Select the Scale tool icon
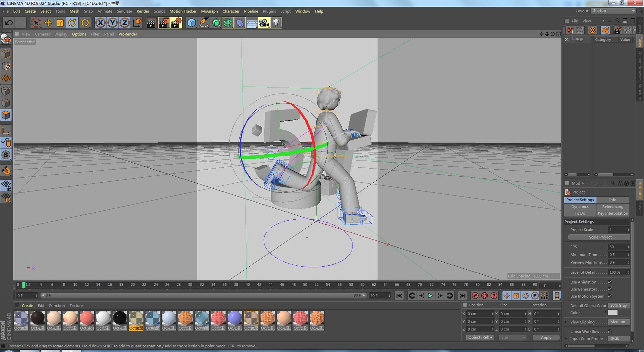644x352 pixels. click(x=60, y=23)
